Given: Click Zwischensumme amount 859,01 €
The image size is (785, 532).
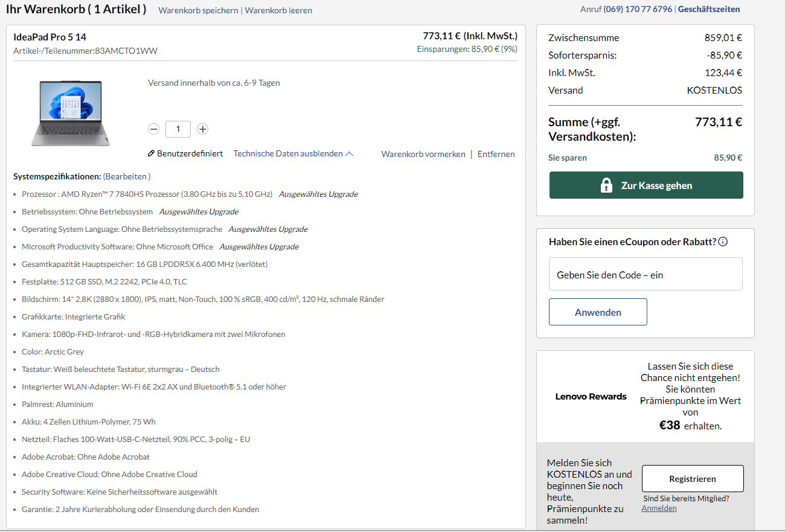Looking at the screenshot, I should (723, 37).
